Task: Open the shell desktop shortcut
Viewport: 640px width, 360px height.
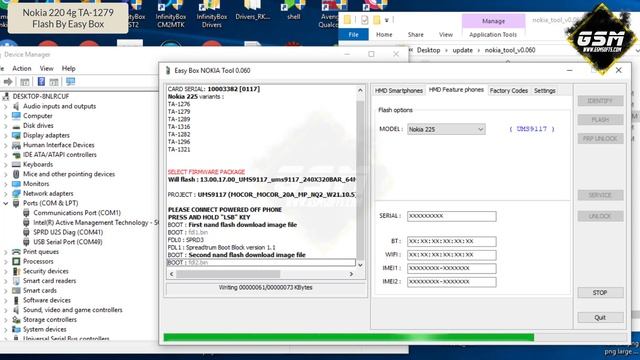Action: tap(293, 11)
